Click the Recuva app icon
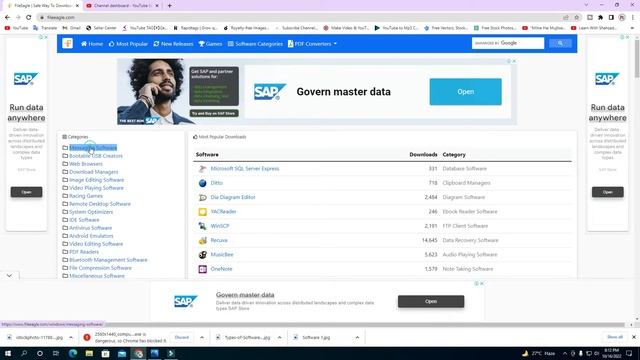Screen dimensions: 640x360 tap(202, 240)
